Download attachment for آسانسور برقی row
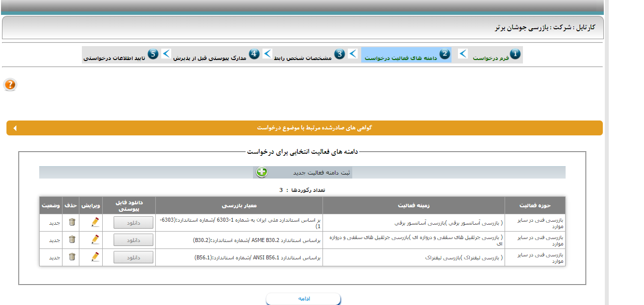 click(x=133, y=223)
